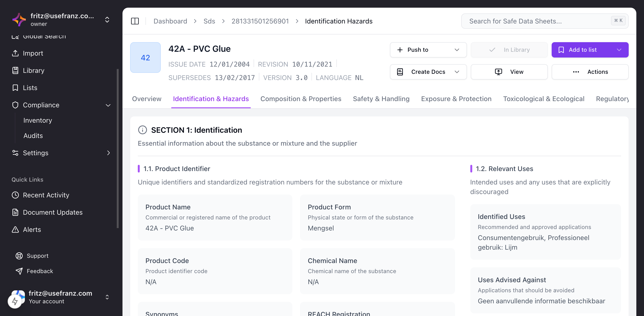Click the View button

[x=509, y=72]
